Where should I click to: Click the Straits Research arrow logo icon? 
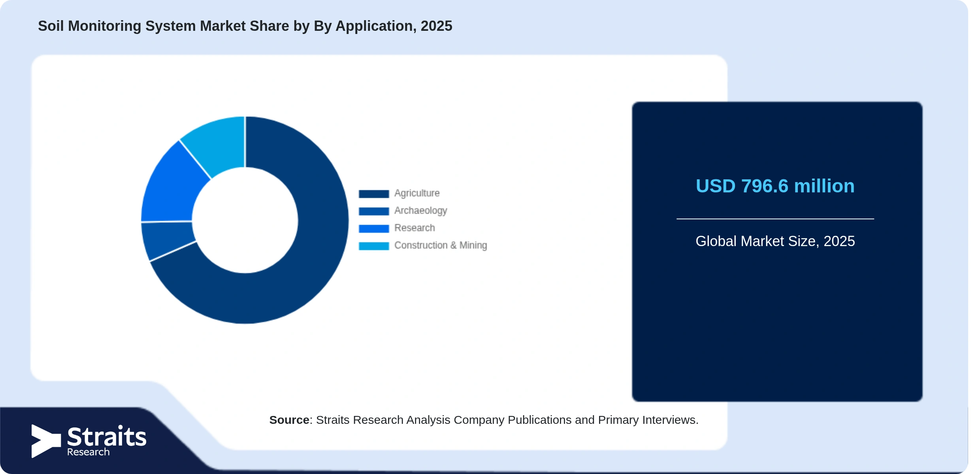[x=46, y=441]
